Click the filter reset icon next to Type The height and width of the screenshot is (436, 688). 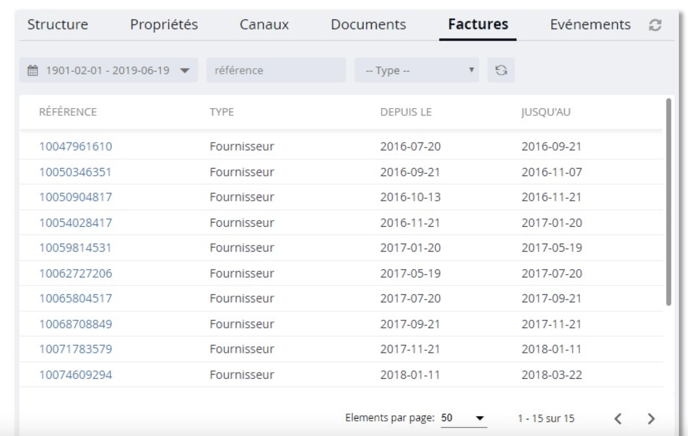tap(501, 70)
